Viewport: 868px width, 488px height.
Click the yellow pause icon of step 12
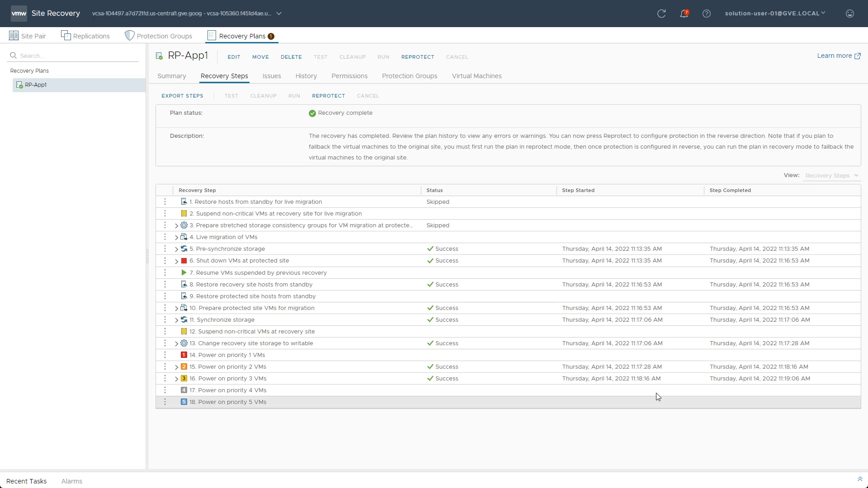pyautogui.click(x=184, y=331)
